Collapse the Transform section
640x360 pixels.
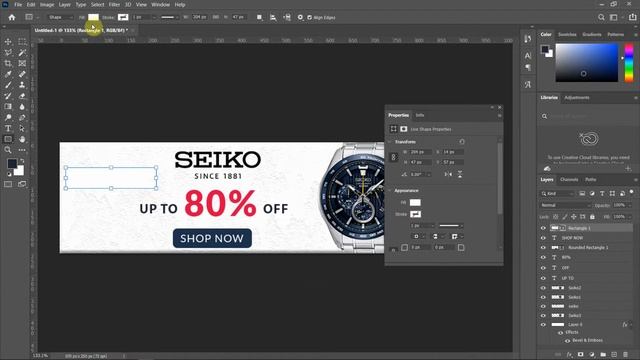(x=389, y=142)
